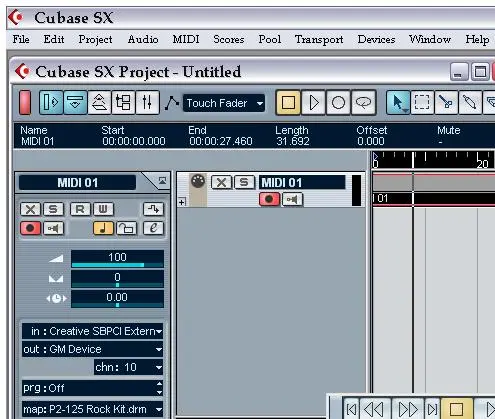Open the Scores menu
This screenshot has height=419, width=495.
click(229, 39)
